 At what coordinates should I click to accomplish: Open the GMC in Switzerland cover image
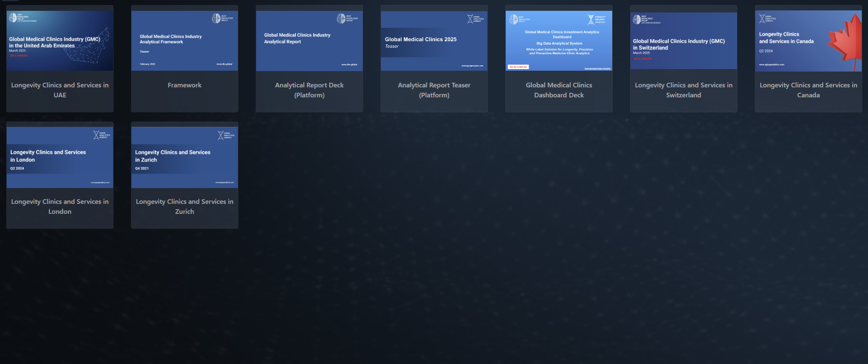(x=684, y=41)
